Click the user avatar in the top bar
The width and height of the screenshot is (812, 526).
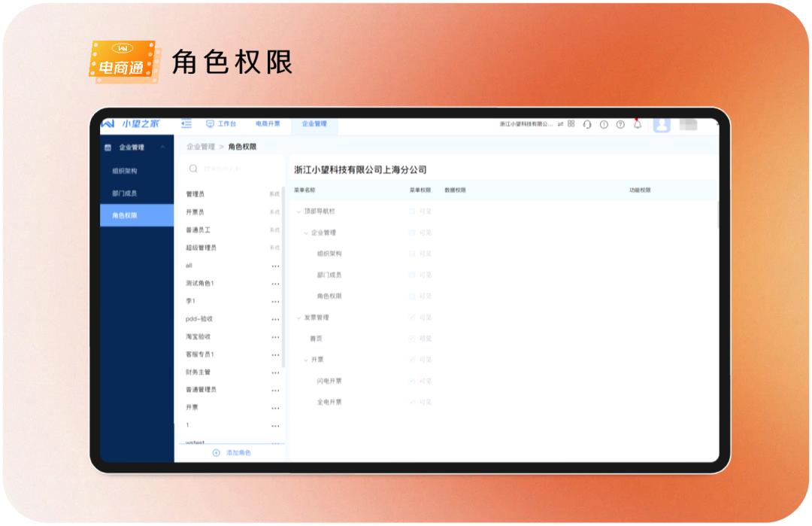[662, 125]
